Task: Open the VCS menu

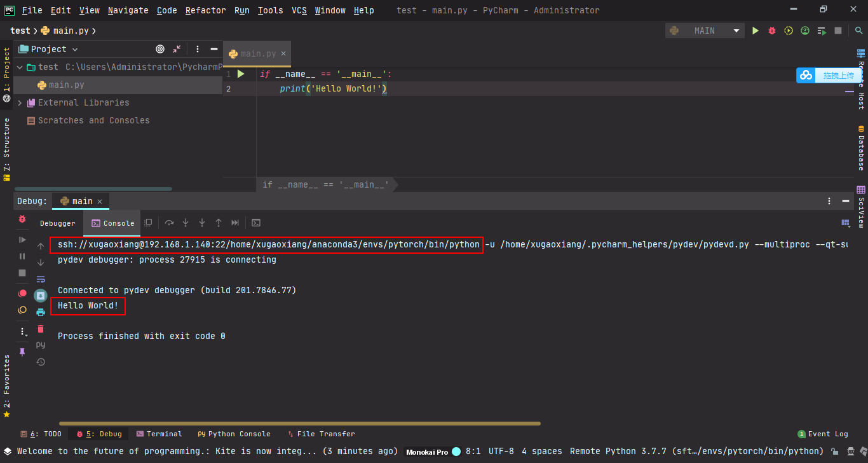Action: [x=299, y=10]
